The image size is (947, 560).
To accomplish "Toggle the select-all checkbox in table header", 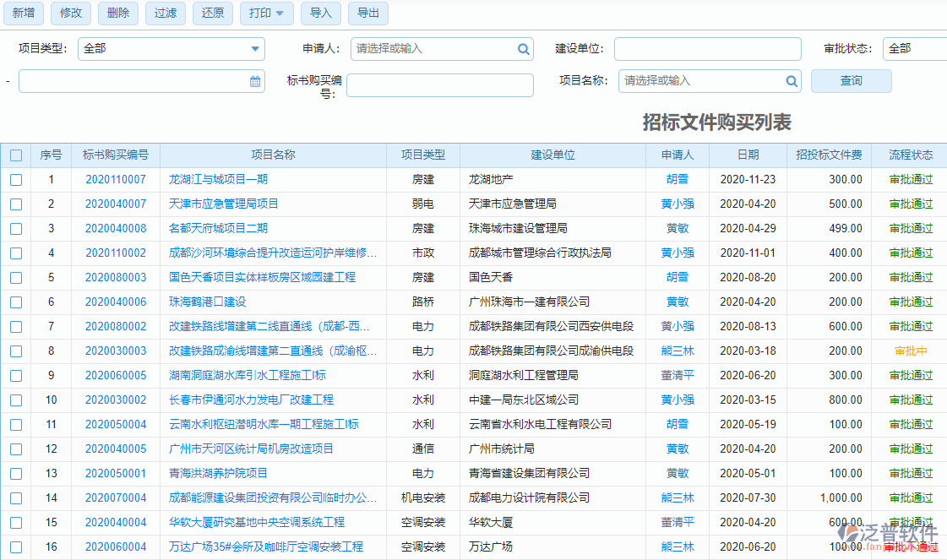I will pyautogui.click(x=15, y=155).
